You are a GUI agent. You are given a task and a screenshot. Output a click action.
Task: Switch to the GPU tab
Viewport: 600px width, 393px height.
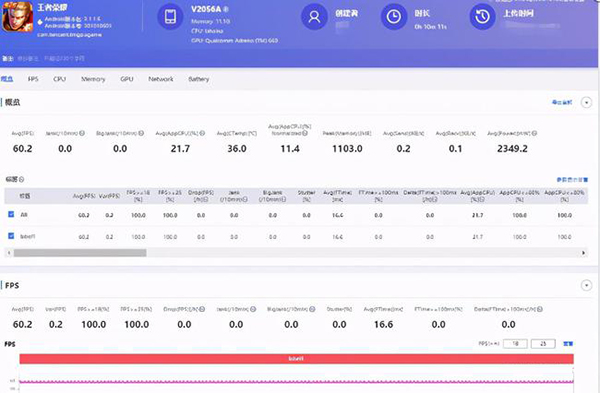point(127,79)
